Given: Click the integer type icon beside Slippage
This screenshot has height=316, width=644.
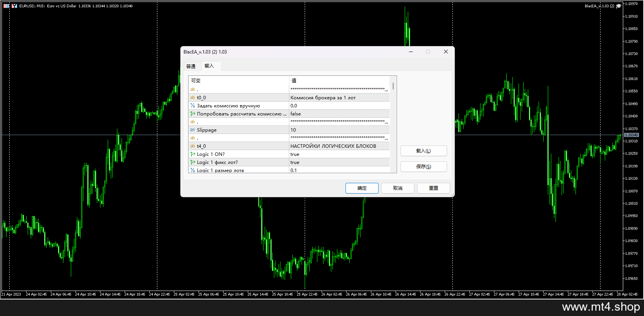Looking at the screenshot, I should 192,130.
